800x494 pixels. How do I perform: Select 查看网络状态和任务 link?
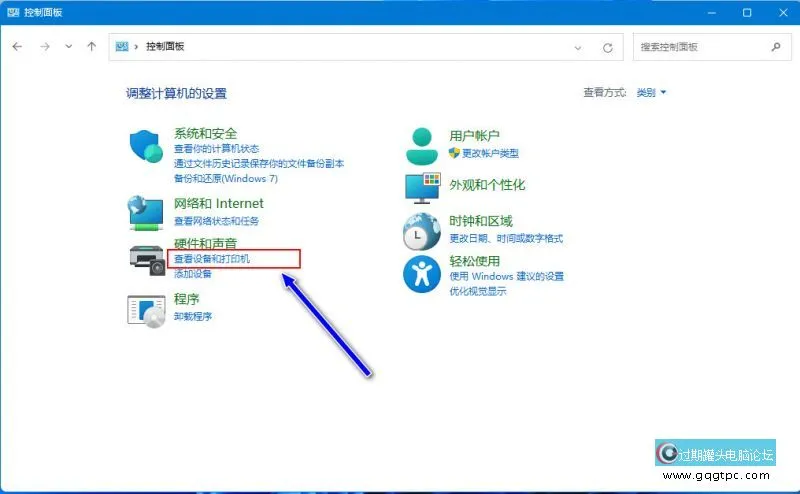pos(216,221)
